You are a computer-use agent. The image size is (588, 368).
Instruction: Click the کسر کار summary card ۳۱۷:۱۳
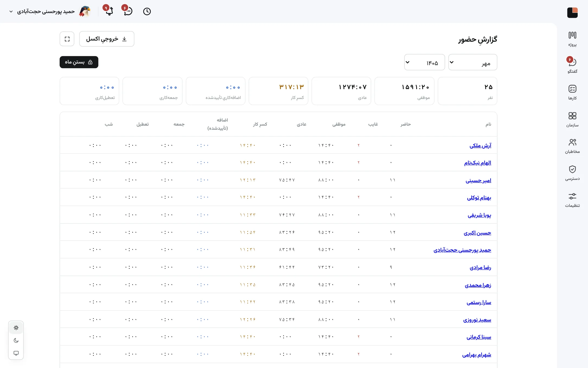[x=278, y=91]
